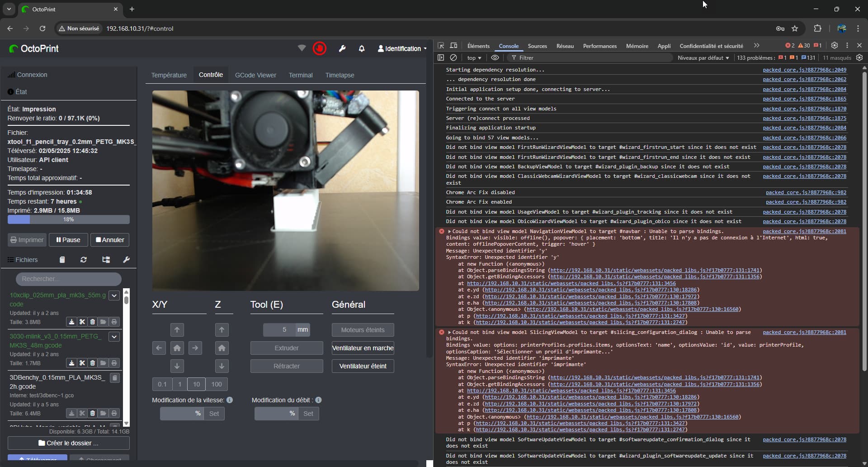Home the Z axis
The height and width of the screenshot is (467, 868).
[x=222, y=348]
